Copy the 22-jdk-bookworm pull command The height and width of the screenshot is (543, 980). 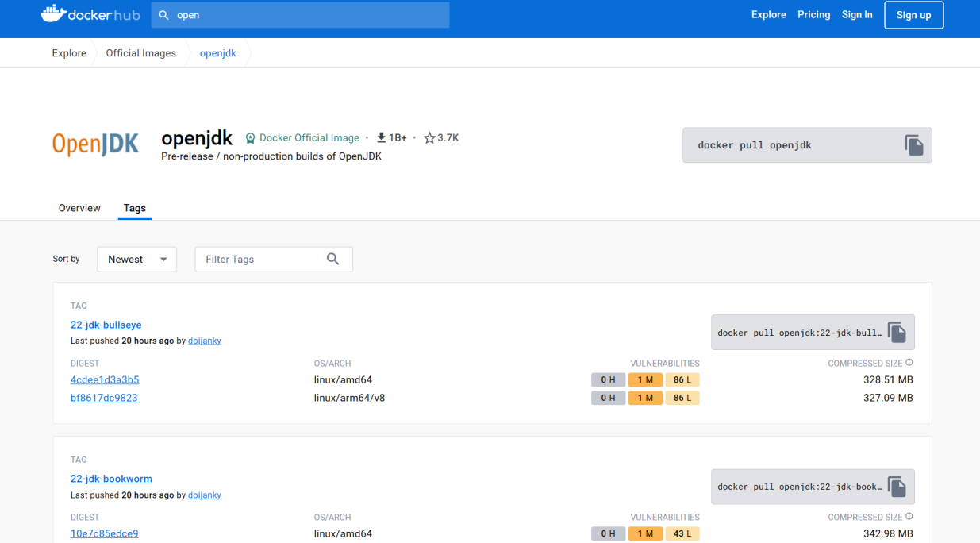point(897,487)
